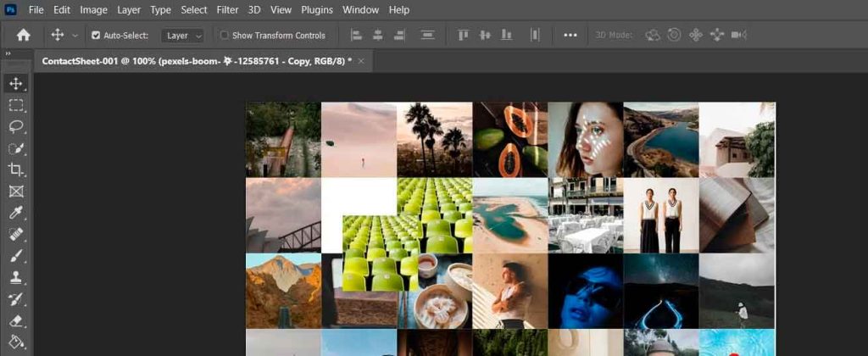
Task: Open the Image menu
Action: 93,10
